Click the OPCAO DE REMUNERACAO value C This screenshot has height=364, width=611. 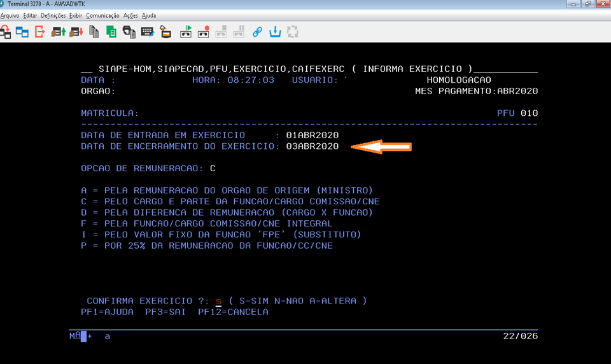coord(213,169)
